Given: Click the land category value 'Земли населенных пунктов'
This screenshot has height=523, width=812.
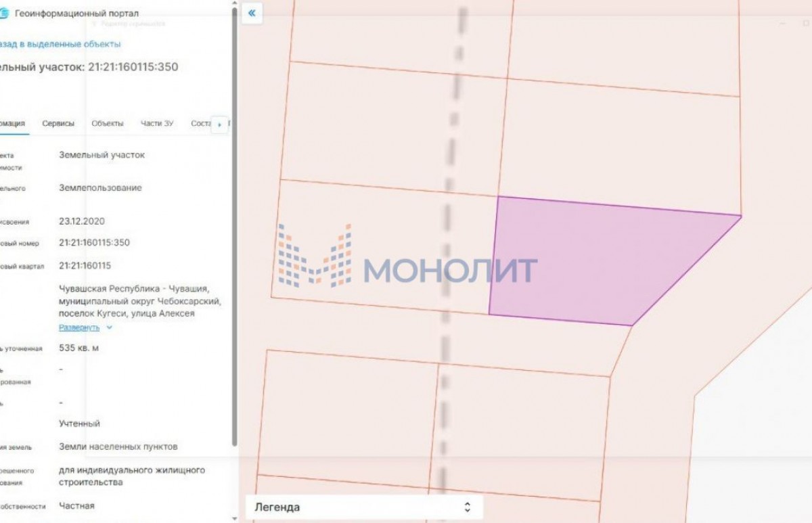Looking at the screenshot, I should tap(118, 447).
